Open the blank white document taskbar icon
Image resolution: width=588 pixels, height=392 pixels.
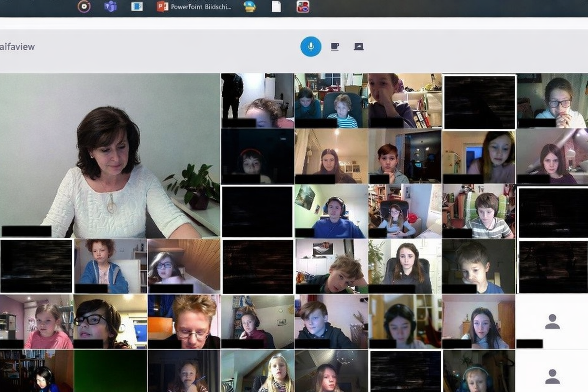(x=276, y=7)
